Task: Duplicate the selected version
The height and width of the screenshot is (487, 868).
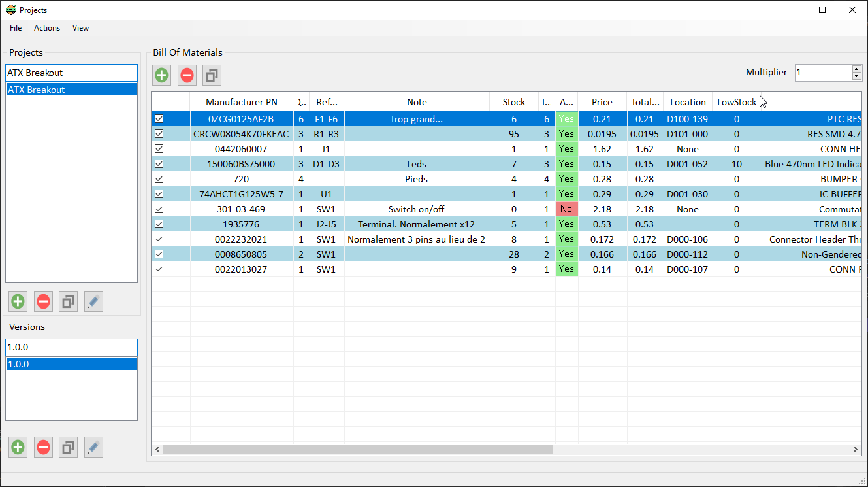Action: 68,447
